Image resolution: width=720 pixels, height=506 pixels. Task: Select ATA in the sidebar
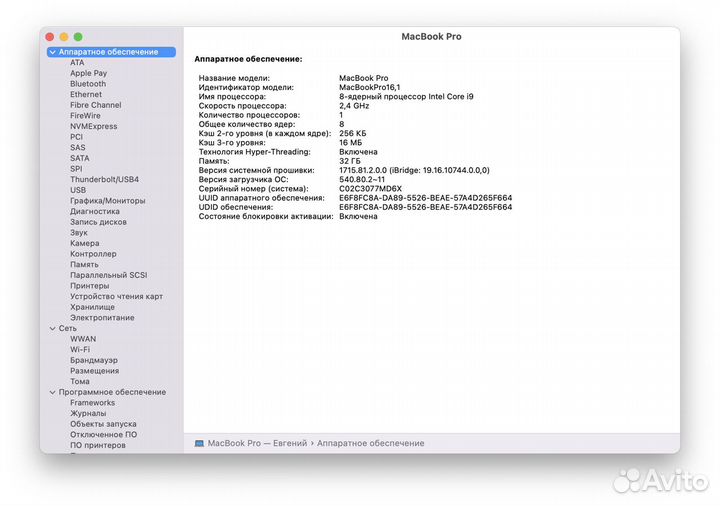77,62
